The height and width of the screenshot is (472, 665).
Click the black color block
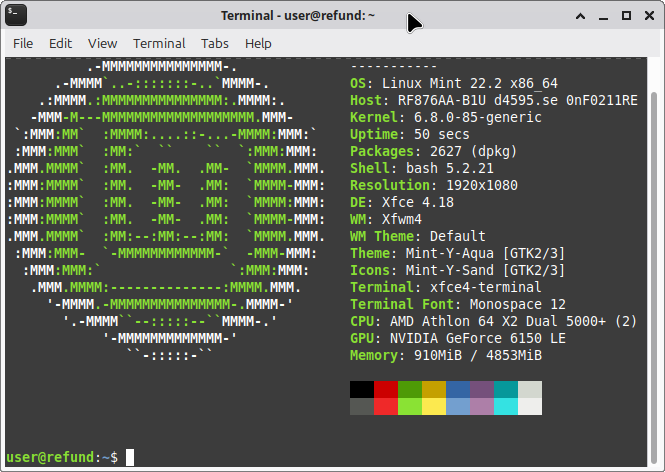tap(362, 389)
